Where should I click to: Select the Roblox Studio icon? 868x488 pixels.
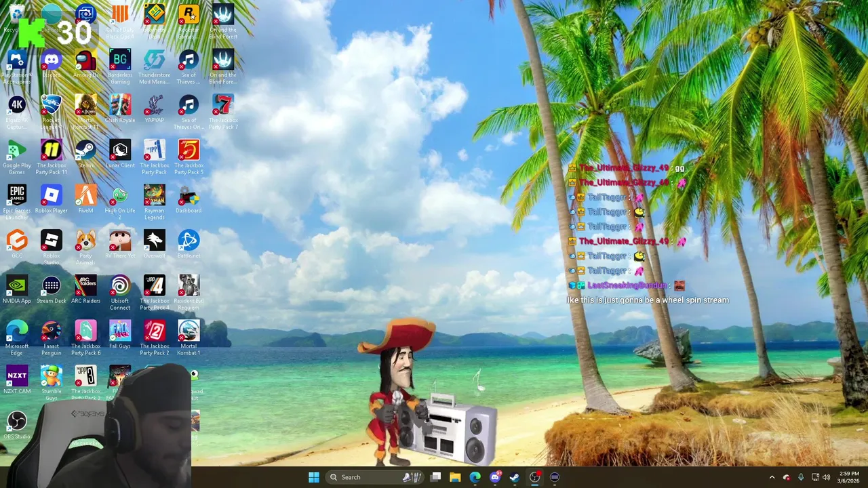pyautogui.click(x=52, y=247)
